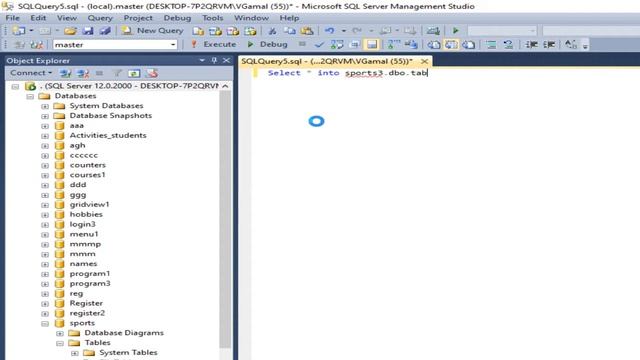Open the Help menu
Screen dimensions: 640x360
coord(289,18)
